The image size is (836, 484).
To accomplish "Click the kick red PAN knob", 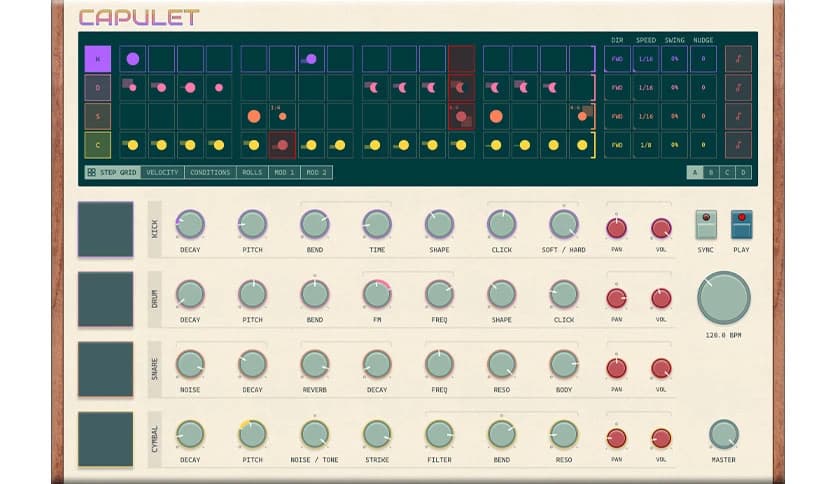I will click(616, 228).
